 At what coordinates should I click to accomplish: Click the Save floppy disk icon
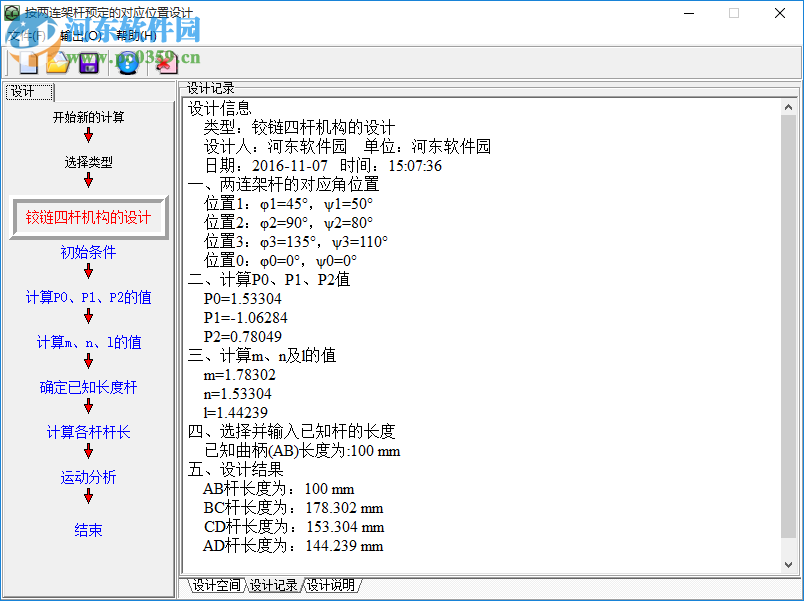coord(89,63)
